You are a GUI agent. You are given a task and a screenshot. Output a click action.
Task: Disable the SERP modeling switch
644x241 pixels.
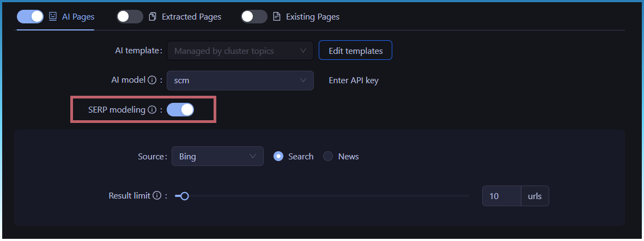180,110
